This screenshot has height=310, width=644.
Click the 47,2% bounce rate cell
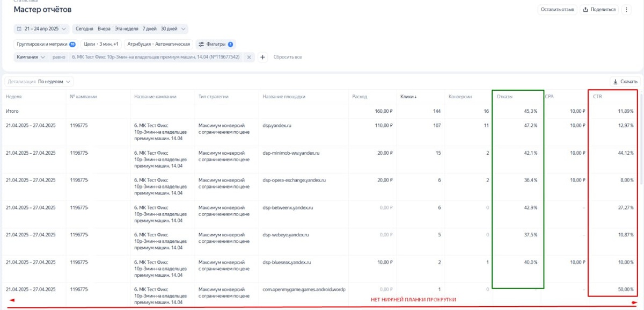click(531, 125)
